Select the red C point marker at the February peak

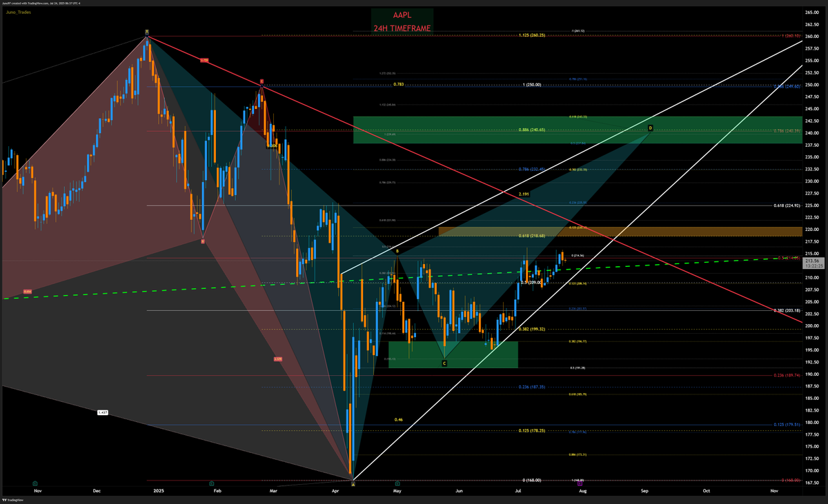coord(262,81)
